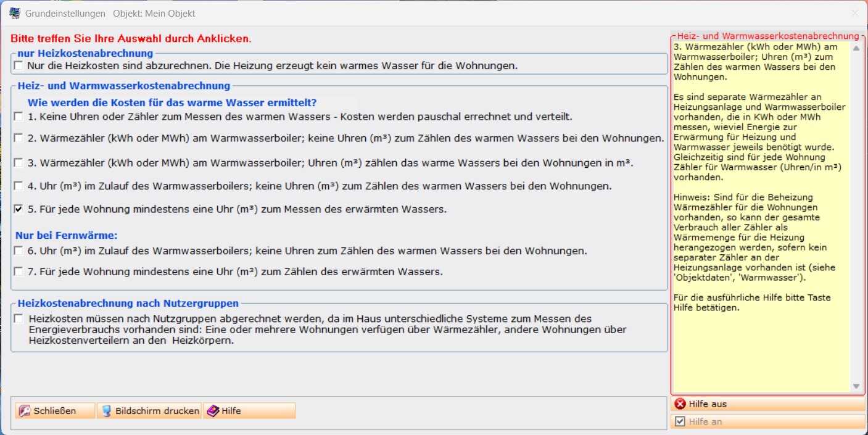This screenshot has width=868, height=435.
Task: Uncheck option 5 'Für jede Wohnung mindestens eine Uhr'
Action: (x=19, y=209)
